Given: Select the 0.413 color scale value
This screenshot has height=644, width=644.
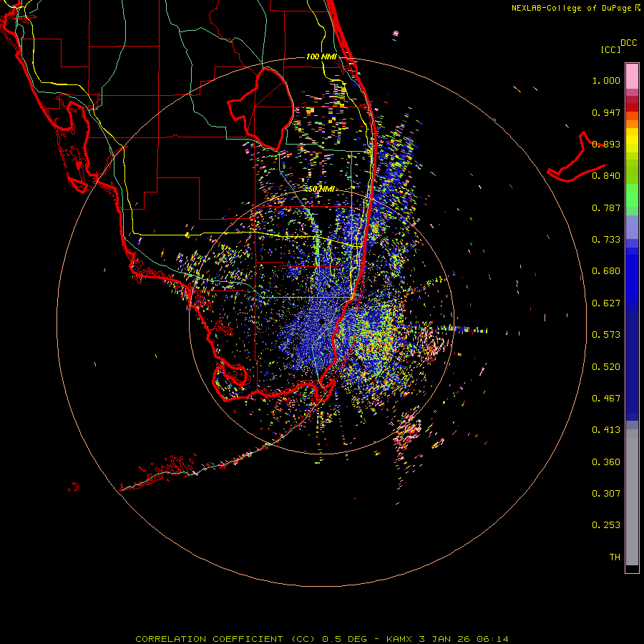Looking at the screenshot, I should (x=606, y=430).
